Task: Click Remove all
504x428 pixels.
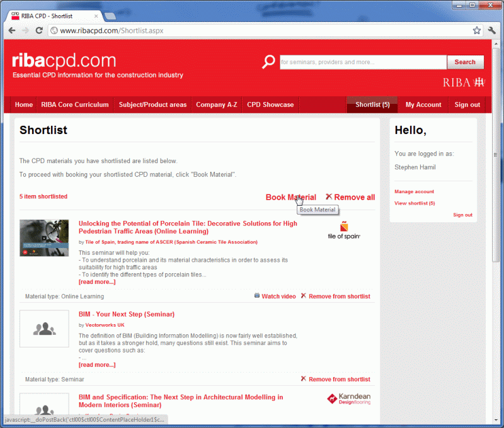Action: click(355, 197)
